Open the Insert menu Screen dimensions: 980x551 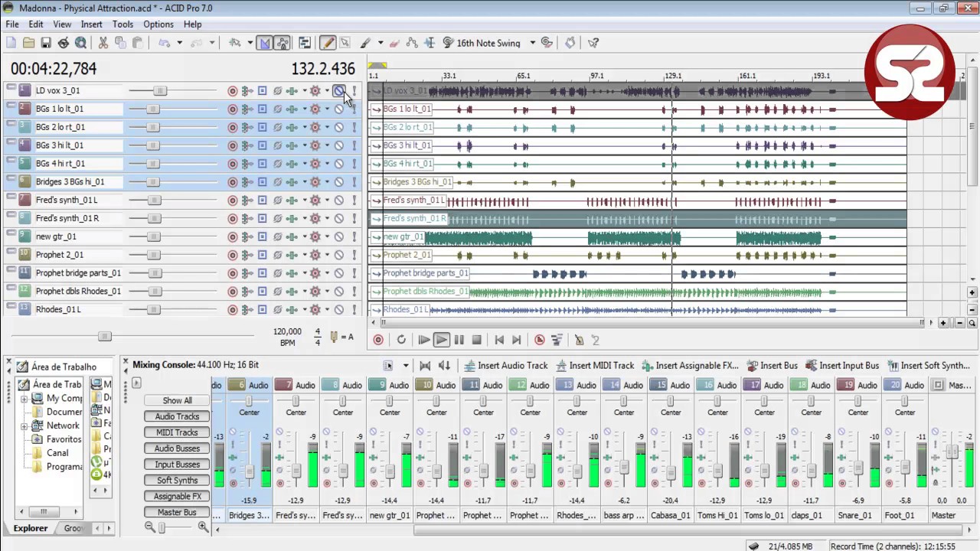(x=91, y=24)
